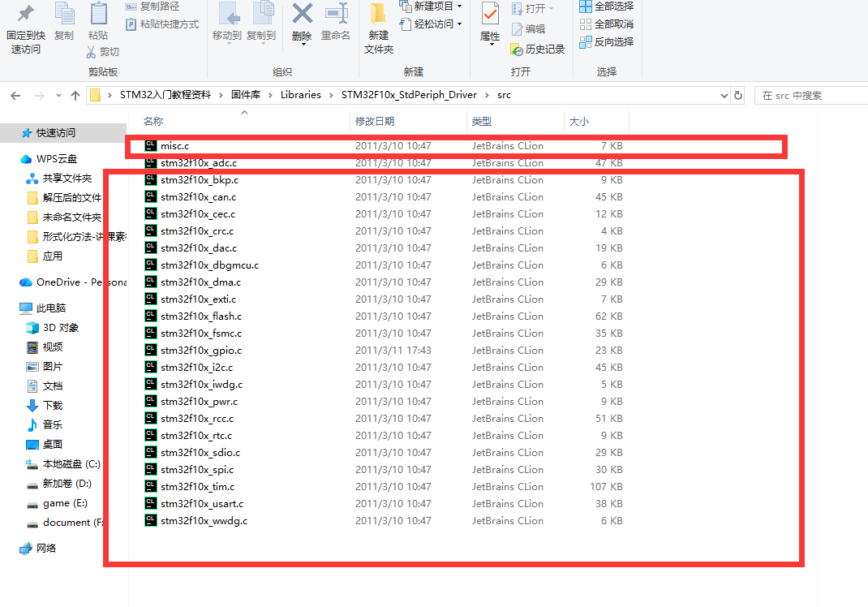Click the Delete (删除) X icon
Screen dimensions: 868x607
click(x=303, y=14)
